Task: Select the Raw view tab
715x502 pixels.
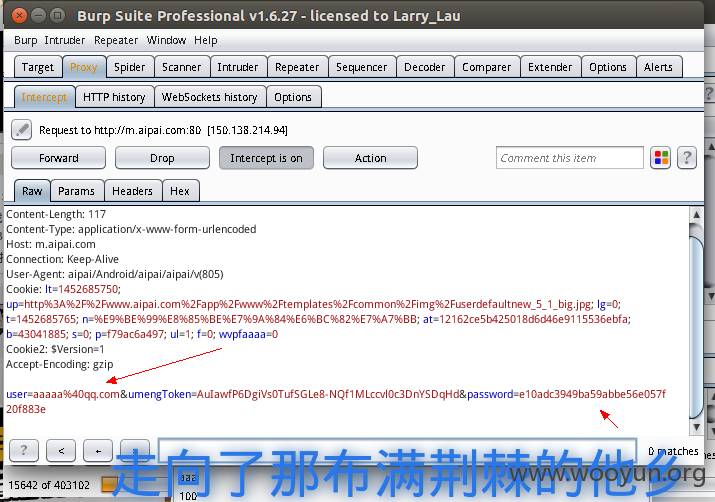Action: (x=32, y=191)
